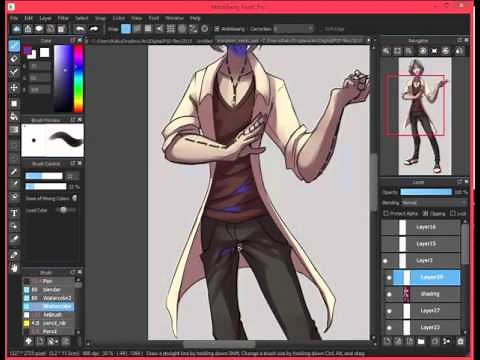Select the Blender brush in the Brush list
The height and width of the screenshot is (360, 480).
click(x=49, y=290)
